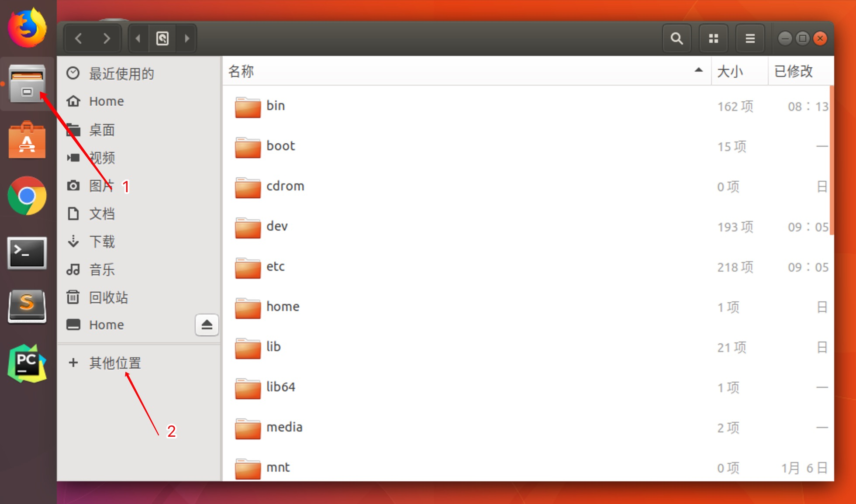Select the lib folder
Screen dimensions: 856x504
point(526,347)
